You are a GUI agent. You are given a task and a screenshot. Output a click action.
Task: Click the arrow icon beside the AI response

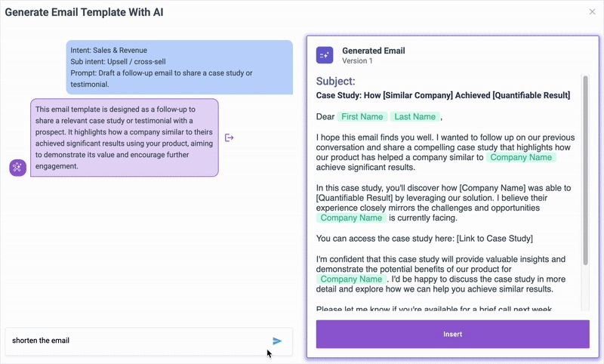click(x=230, y=137)
